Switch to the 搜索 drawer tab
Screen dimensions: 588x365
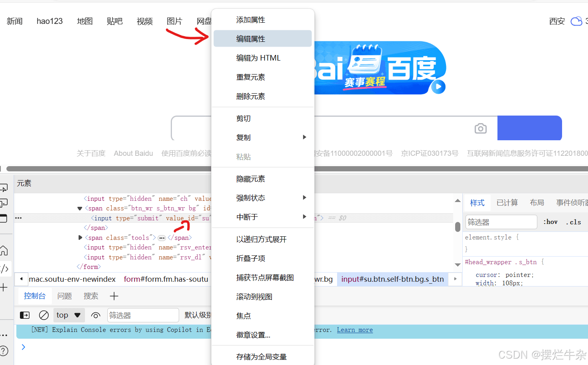click(x=91, y=296)
